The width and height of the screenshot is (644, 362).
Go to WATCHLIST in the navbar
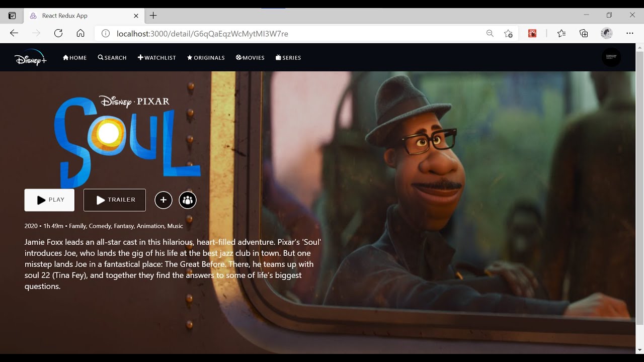pos(157,58)
